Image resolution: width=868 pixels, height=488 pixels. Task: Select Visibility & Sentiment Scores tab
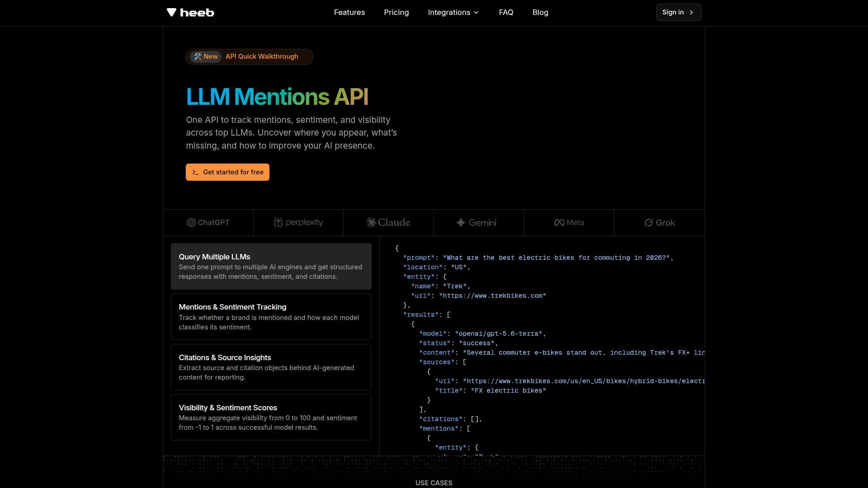[271, 417]
